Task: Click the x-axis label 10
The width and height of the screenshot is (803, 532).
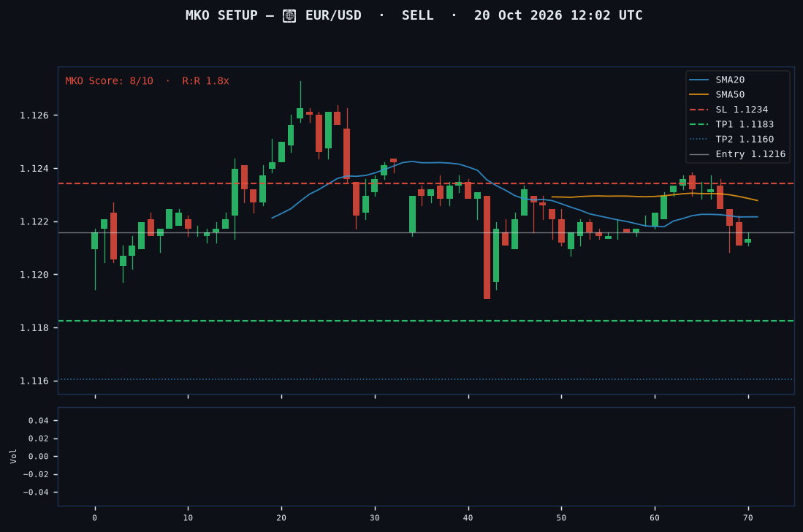Action: pyautogui.click(x=188, y=517)
